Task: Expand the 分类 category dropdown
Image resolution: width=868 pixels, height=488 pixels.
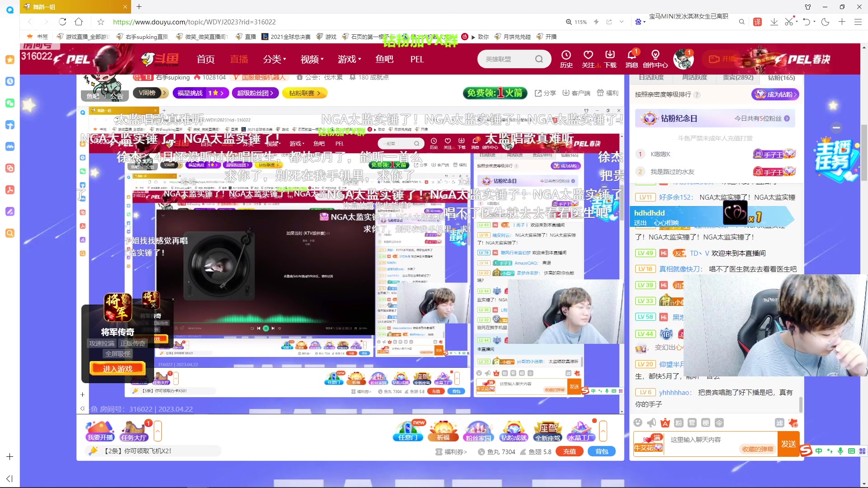Action: (x=274, y=59)
